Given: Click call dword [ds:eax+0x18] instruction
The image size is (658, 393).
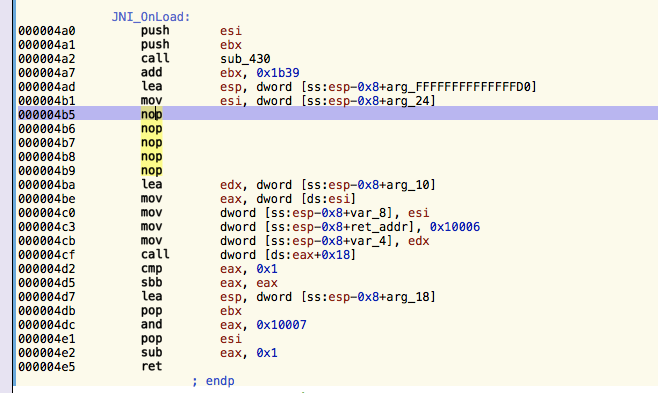Looking at the screenshot, I should click(248, 255).
